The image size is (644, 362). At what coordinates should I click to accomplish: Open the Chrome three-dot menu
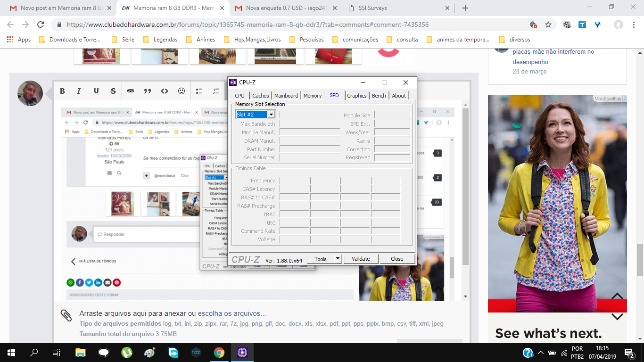click(634, 25)
